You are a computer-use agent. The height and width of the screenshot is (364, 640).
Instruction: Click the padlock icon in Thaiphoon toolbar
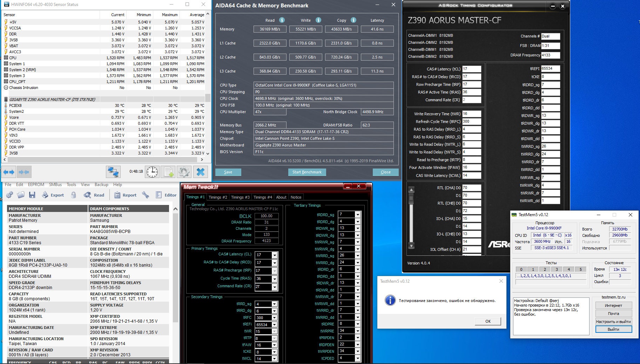[74, 195]
